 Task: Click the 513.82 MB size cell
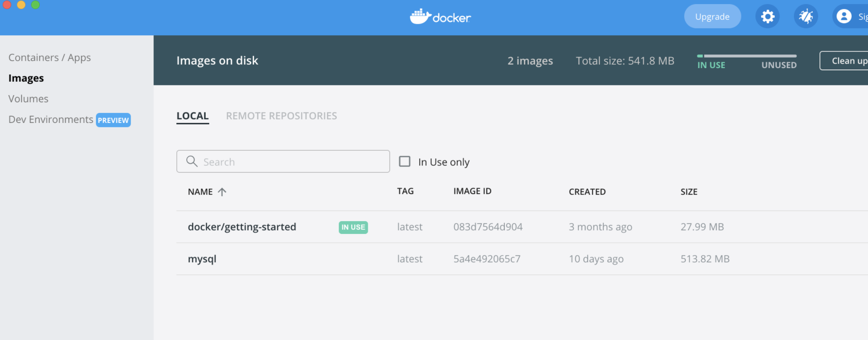tap(705, 259)
